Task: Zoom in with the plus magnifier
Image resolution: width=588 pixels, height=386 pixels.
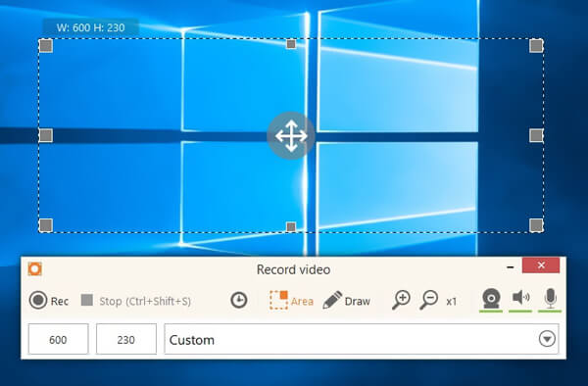Action: coord(401,300)
